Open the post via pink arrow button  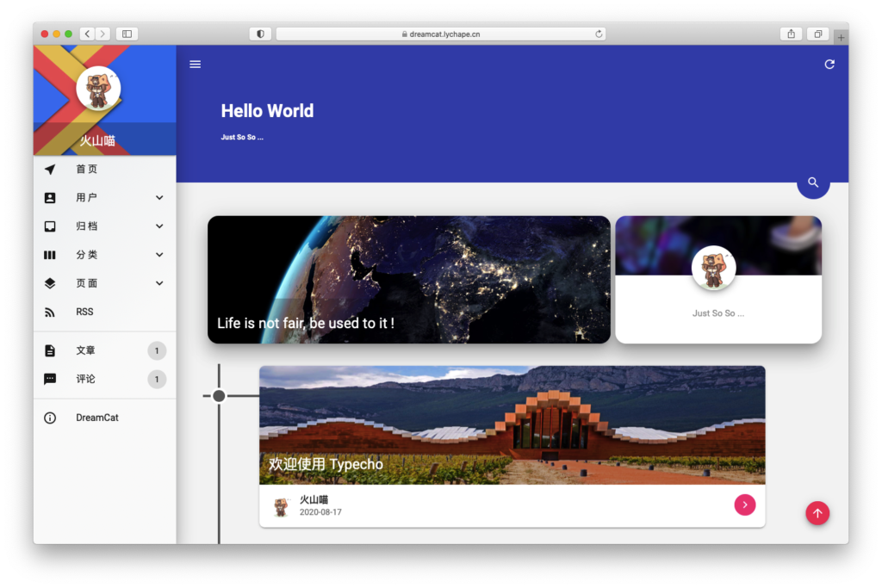[x=744, y=504]
